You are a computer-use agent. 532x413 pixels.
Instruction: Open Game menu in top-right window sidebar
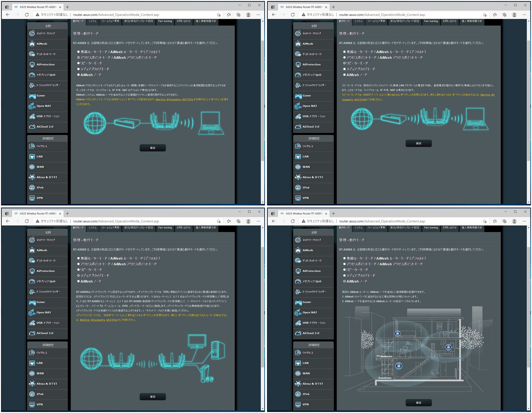click(x=313, y=96)
